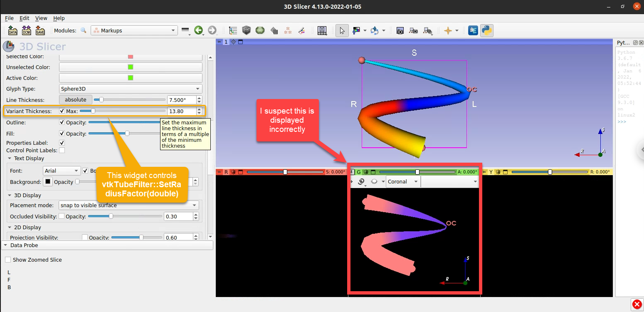The image size is (644, 312).
Task: Enable Control Point Labels checkbox
Action: coord(62,150)
